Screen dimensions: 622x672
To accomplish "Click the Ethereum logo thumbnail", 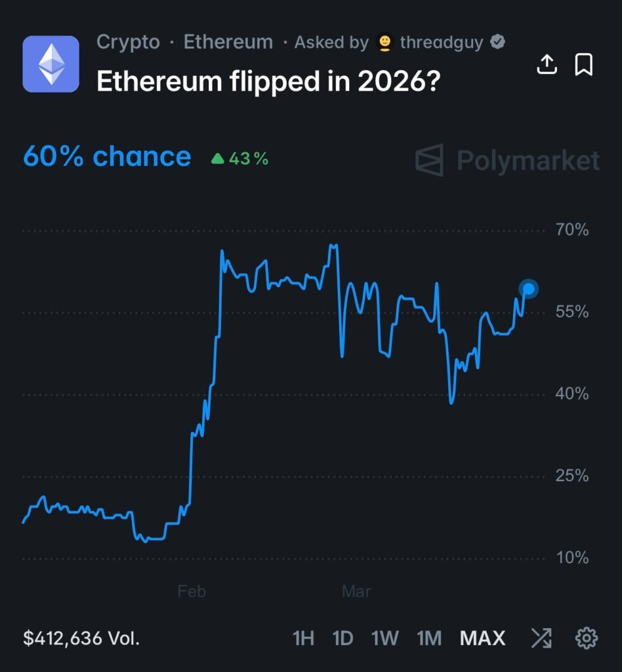I will coord(51,64).
